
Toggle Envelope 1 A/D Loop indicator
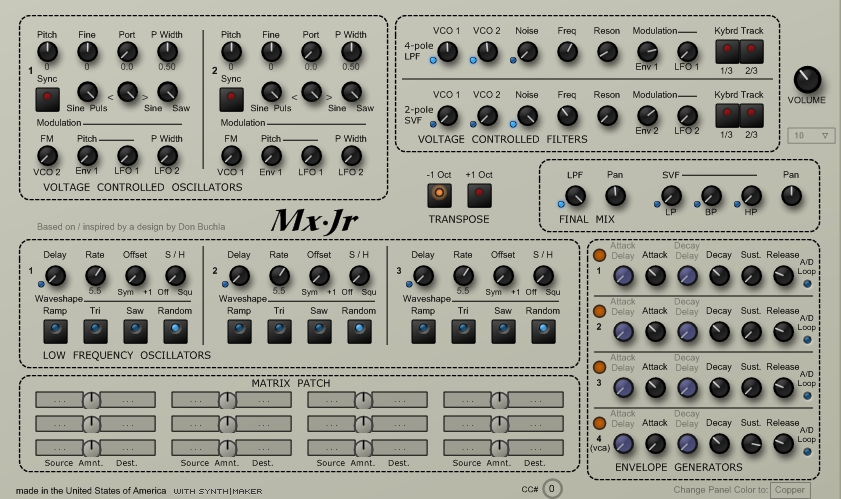[x=807, y=284]
